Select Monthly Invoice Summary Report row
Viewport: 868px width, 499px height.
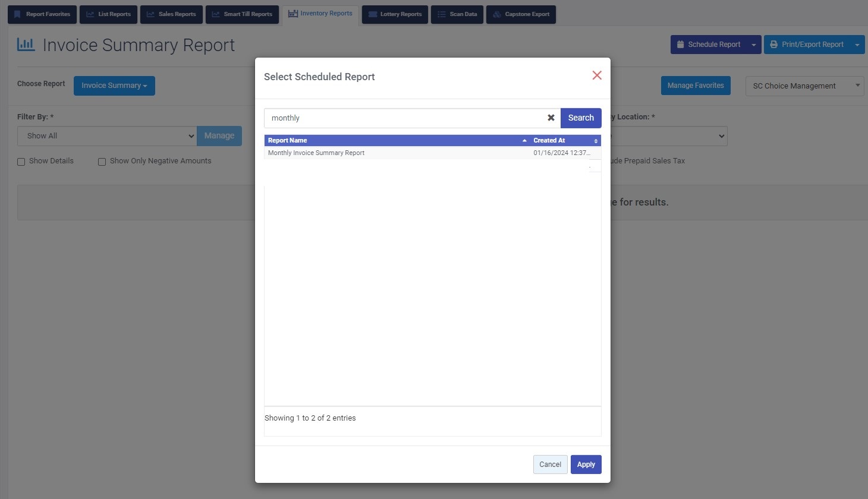click(x=433, y=153)
